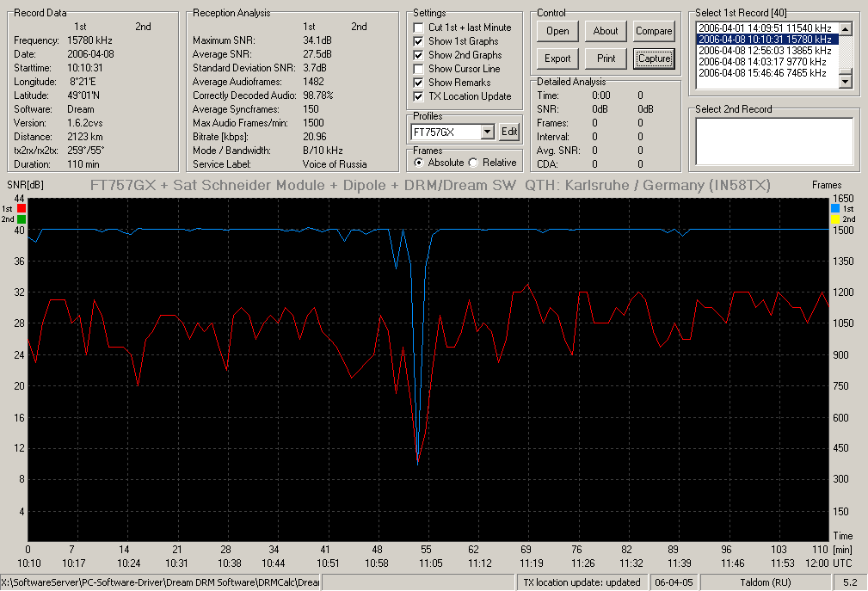This screenshot has width=868, height=591.
Task: Enable Cut 1st + last Minute checkbox
Action: point(418,28)
